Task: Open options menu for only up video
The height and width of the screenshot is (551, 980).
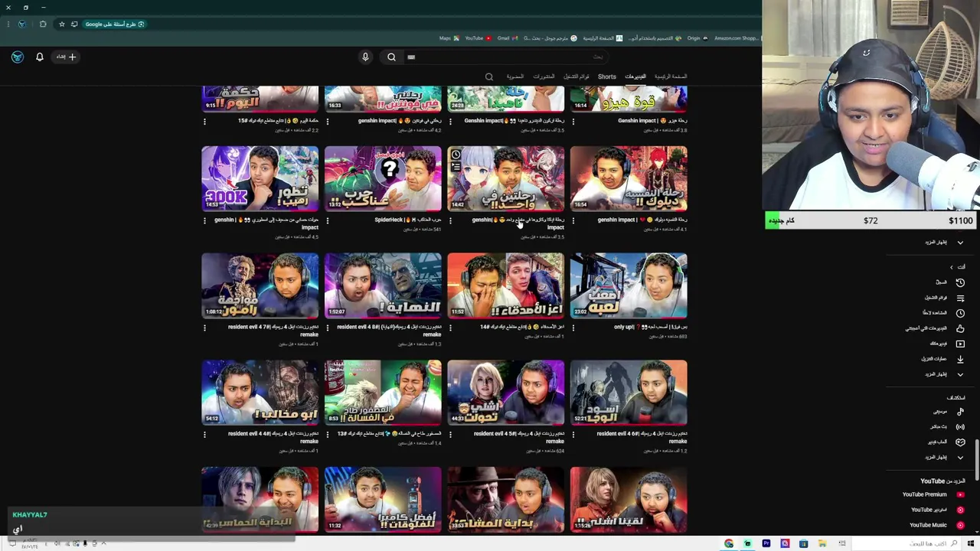Action: [x=573, y=328]
